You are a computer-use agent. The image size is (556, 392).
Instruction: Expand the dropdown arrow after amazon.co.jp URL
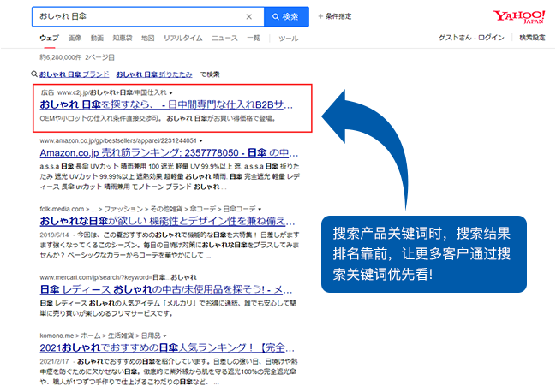[x=201, y=140]
